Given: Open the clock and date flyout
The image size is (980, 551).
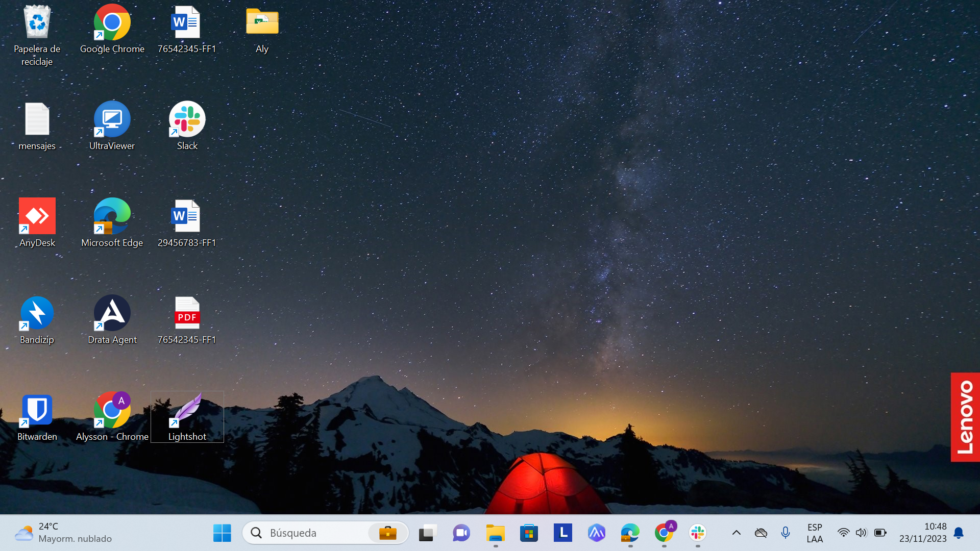Looking at the screenshot, I should pyautogui.click(x=922, y=533).
